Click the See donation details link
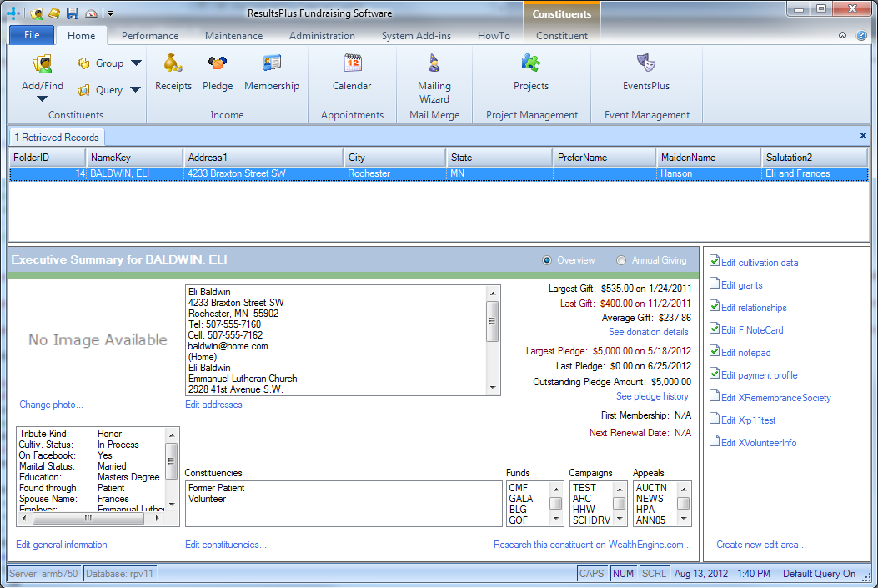 (x=649, y=332)
